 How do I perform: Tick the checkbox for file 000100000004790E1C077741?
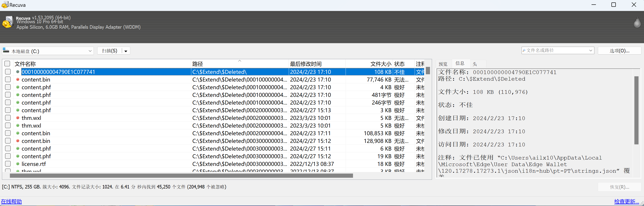click(x=8, y=72)
